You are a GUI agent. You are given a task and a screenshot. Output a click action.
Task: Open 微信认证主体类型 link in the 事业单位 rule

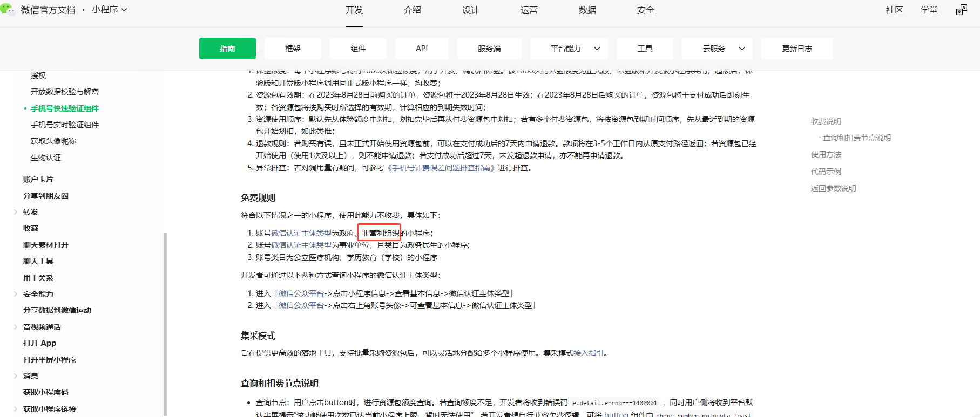pos(301,245)
